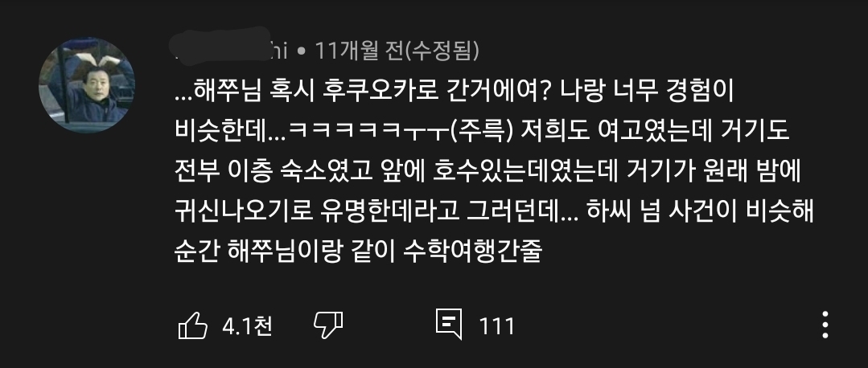Open the commenter username ending in 'hi'
Viewport: 868px width, 368px height.
[x=228, y=51]
